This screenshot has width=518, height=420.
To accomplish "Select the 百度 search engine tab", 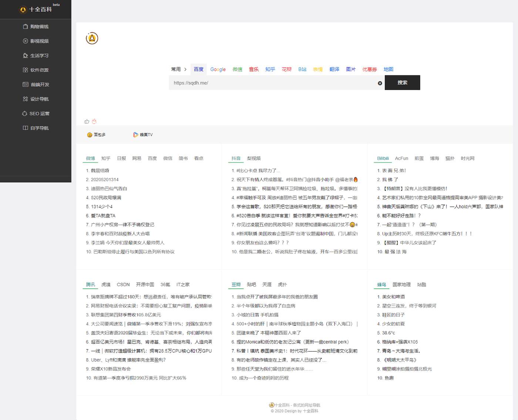I will click(199, 70).
